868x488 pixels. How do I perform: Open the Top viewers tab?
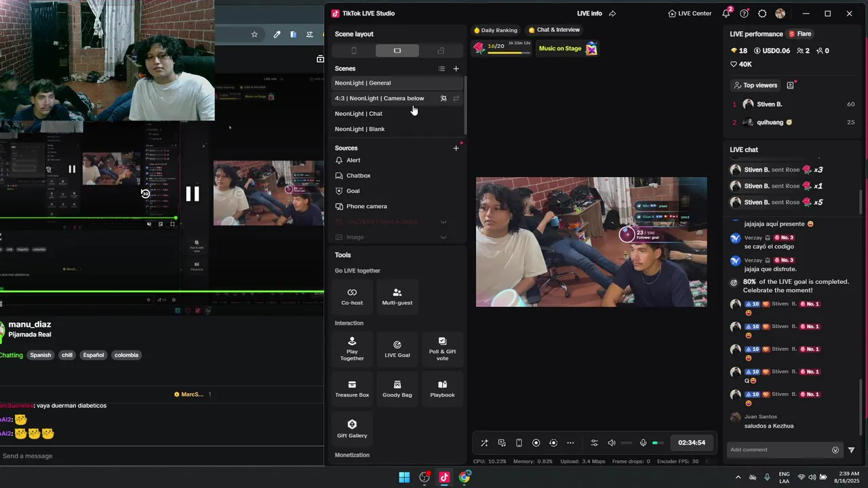click(x=755, y=85)
